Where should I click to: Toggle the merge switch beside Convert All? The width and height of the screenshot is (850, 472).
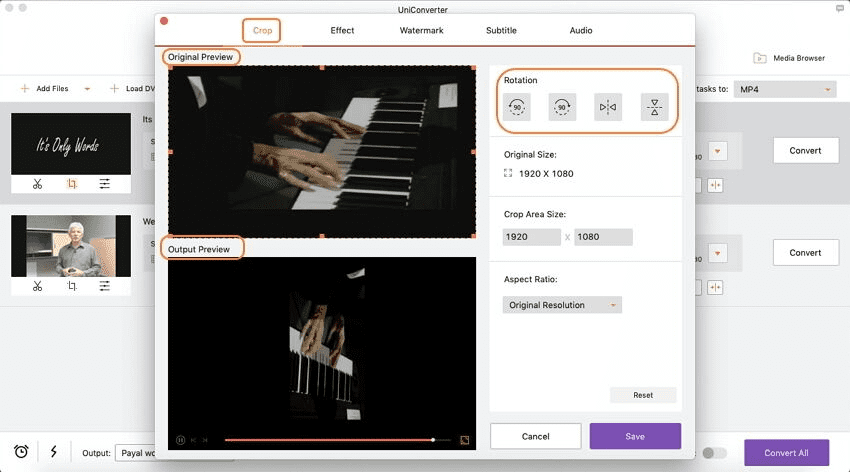click(714, 453)
